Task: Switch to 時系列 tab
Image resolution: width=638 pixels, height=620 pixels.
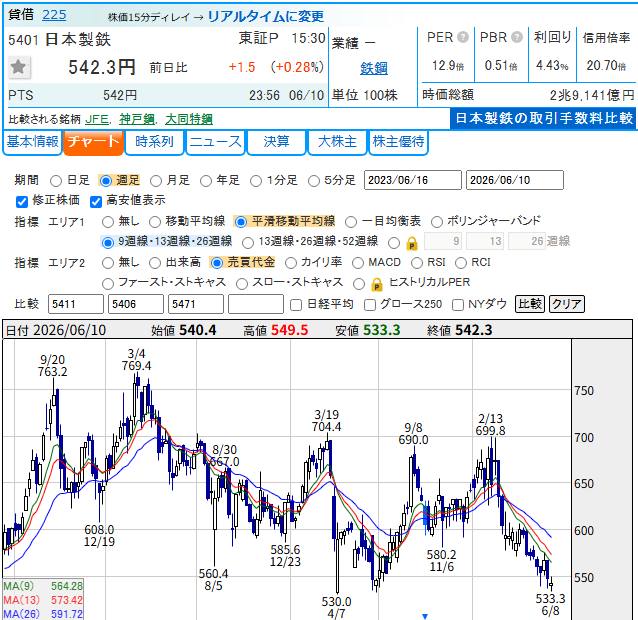Action: pos(154,142)
